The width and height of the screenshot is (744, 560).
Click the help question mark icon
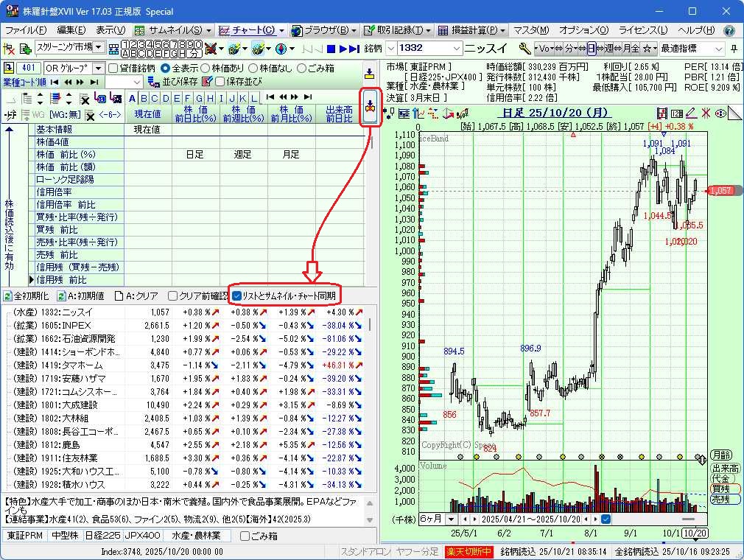pyautogui.click(x=729, y=30)
